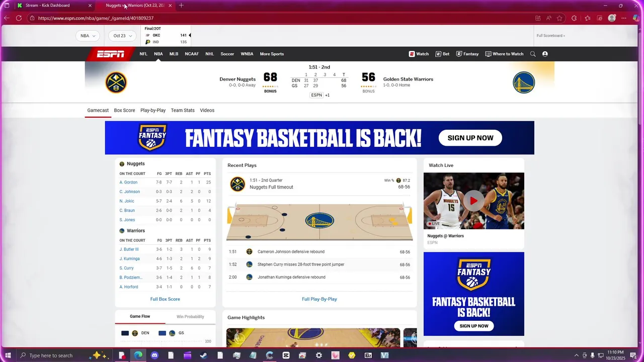Screen dimensions: 644x362
Task: Close the Nuggets vs. Warriors tab
Action: click(x=170, y=6)
